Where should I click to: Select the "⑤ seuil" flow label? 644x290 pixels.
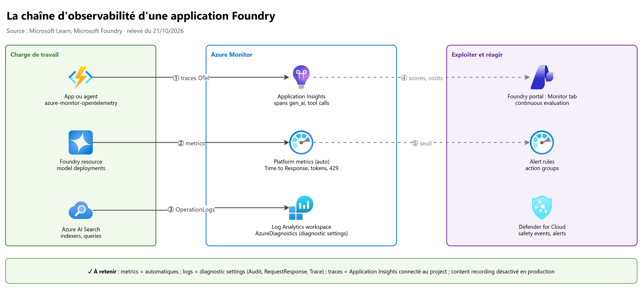[x=422, y=143]
